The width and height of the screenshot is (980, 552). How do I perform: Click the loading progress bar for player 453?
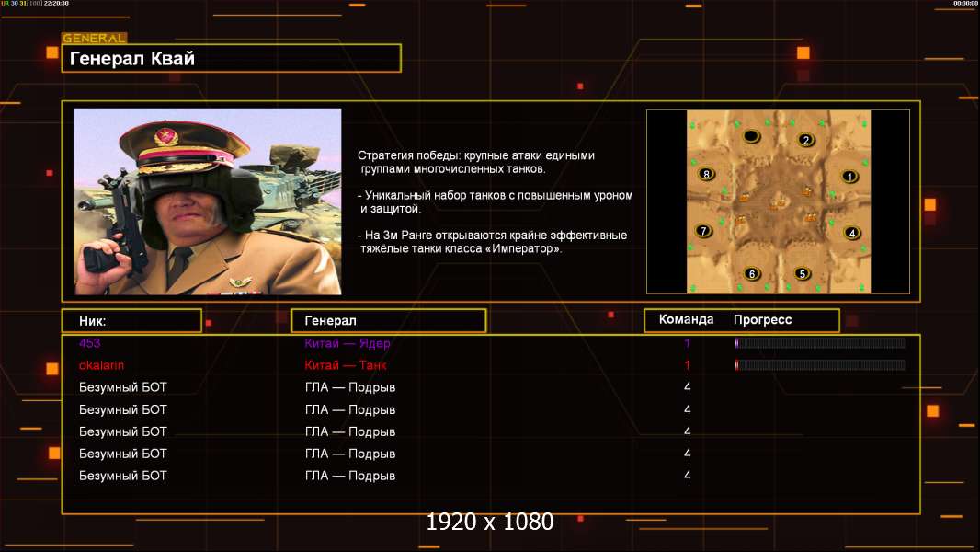(820, 342)
